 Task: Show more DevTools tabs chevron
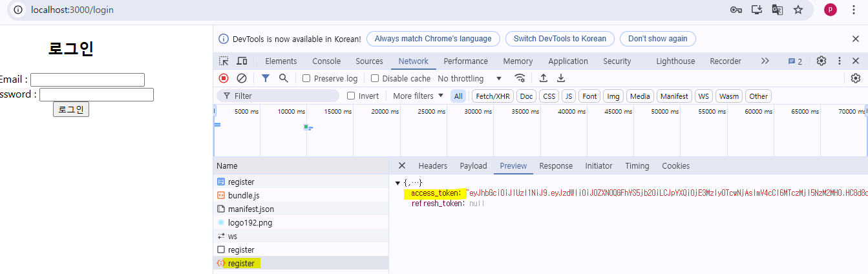tap(765, 61)
